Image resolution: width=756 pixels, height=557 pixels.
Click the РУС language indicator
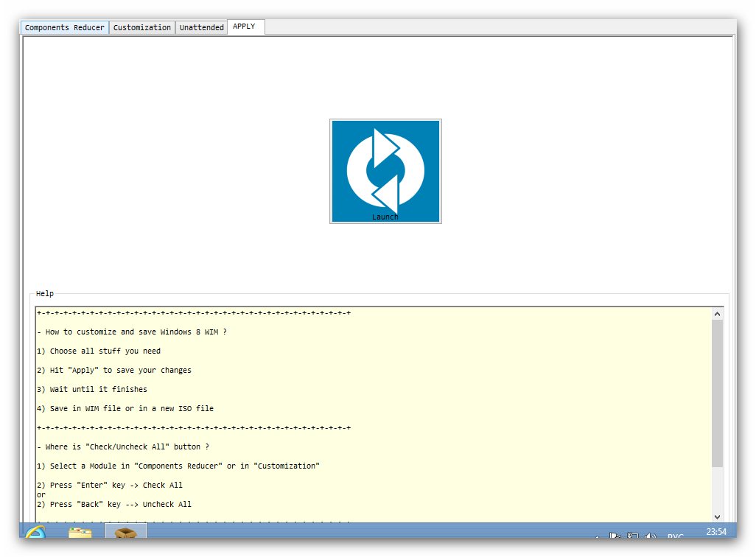[676, 536]
